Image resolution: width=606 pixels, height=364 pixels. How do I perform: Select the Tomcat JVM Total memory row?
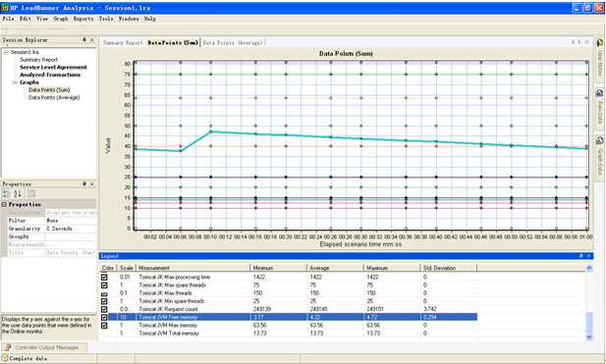click(289, 334)
